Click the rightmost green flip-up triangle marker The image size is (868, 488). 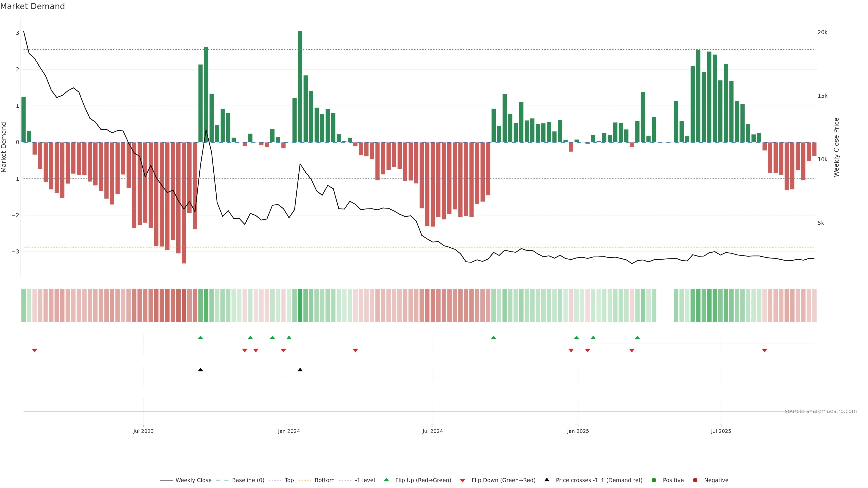tap(637, 338)
